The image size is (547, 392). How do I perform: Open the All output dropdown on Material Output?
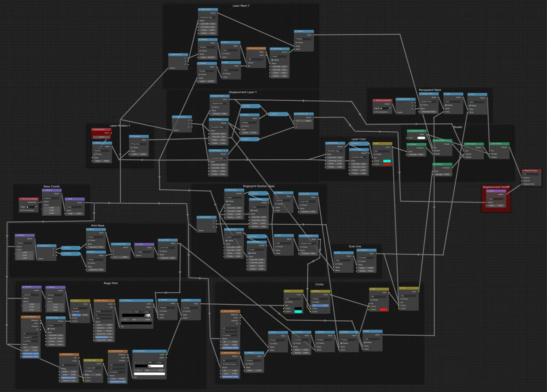coord(532,174)
